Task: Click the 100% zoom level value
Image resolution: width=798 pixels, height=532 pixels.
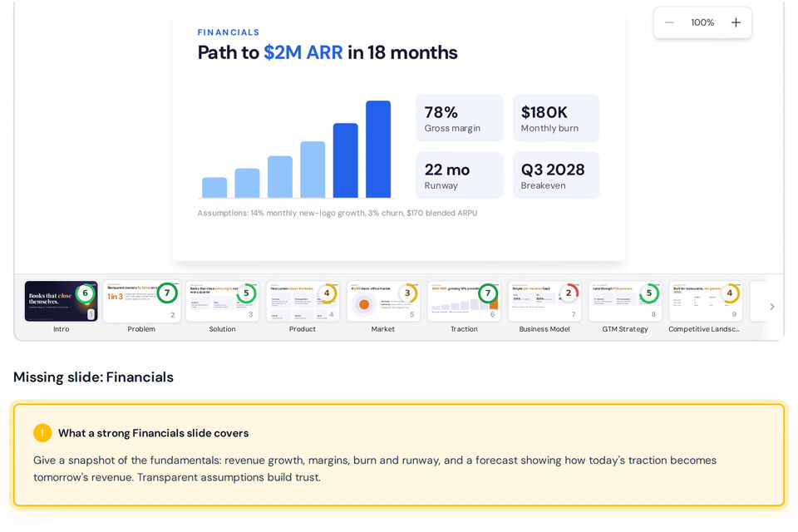Action: tap(702, 22)
